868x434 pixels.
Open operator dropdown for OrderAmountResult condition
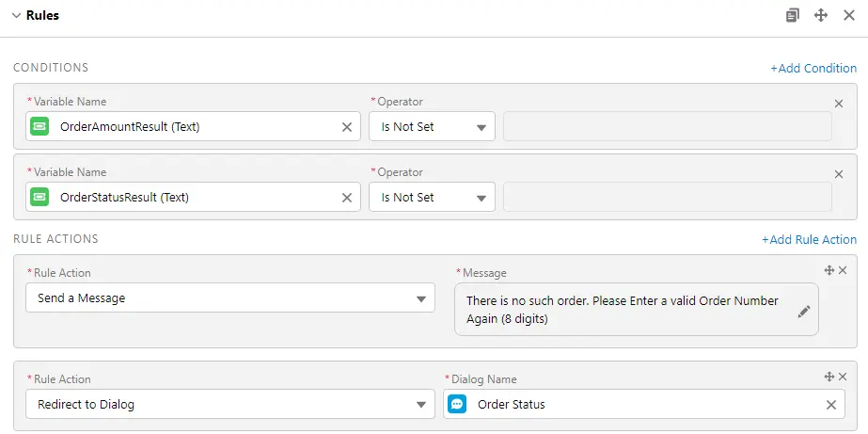pos(432,127)
